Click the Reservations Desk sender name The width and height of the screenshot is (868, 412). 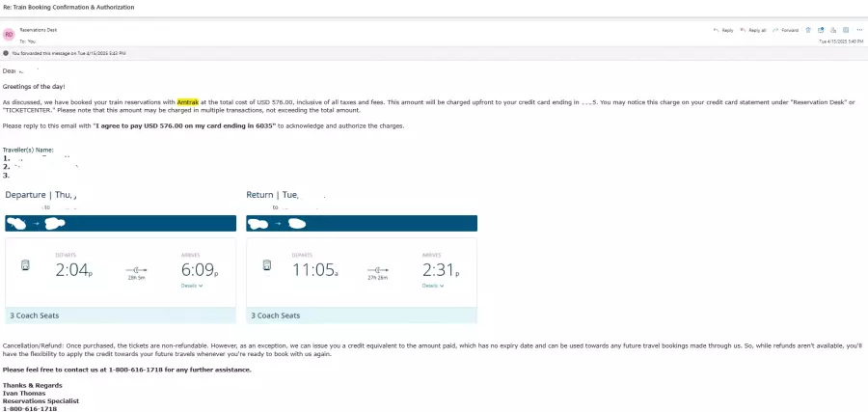pos(38,32)
